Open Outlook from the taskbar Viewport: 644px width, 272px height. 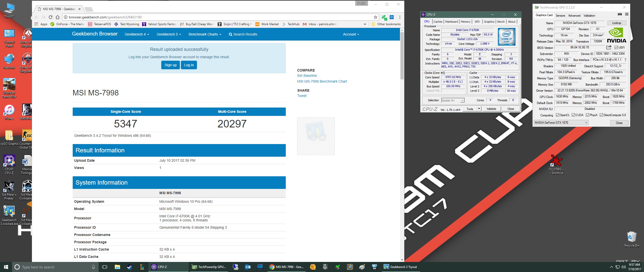point(248,267)
